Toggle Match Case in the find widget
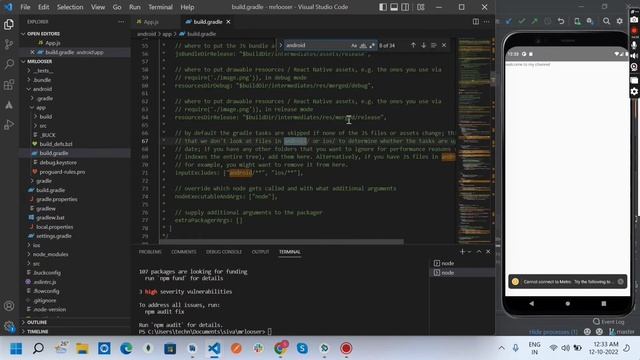The height and width of the screenshot is (360, 640). pyautogui.click(x=354, y=45)
